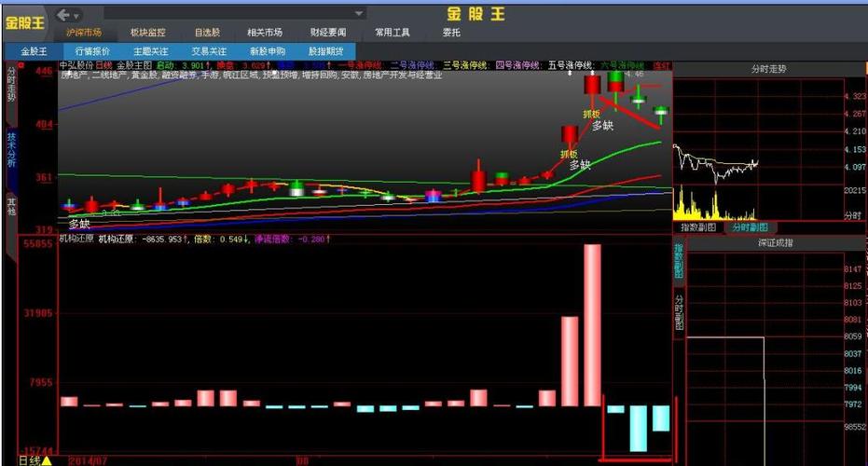Click the 深证成指 panel header

pyautogui.click(x=775, y=243)
